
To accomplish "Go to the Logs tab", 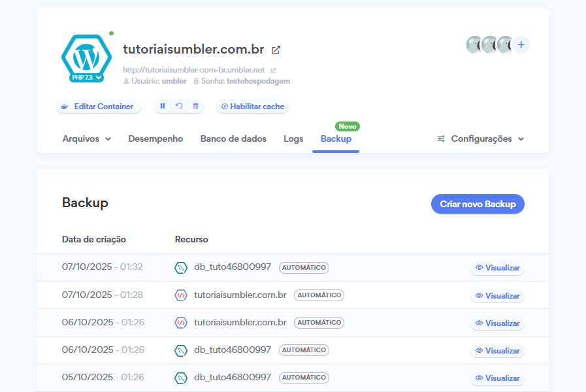I will [293, 139].
